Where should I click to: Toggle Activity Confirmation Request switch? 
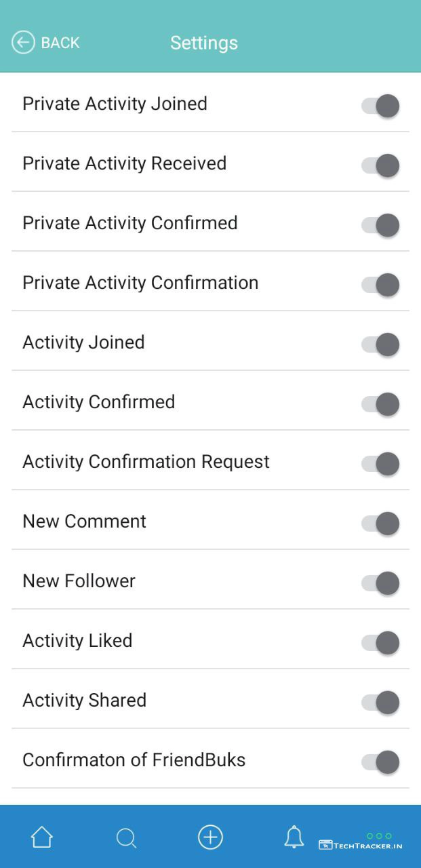(380, 464)
